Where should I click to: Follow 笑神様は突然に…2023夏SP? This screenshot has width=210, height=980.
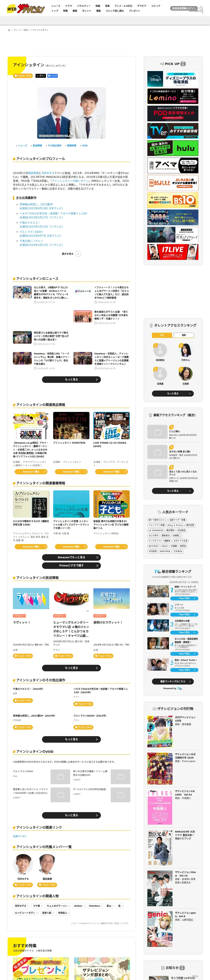tap(23, 727)
